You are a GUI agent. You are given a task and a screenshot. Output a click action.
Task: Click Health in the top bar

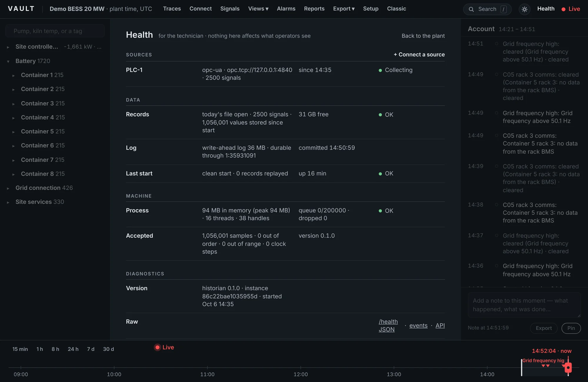click(546, 9)
